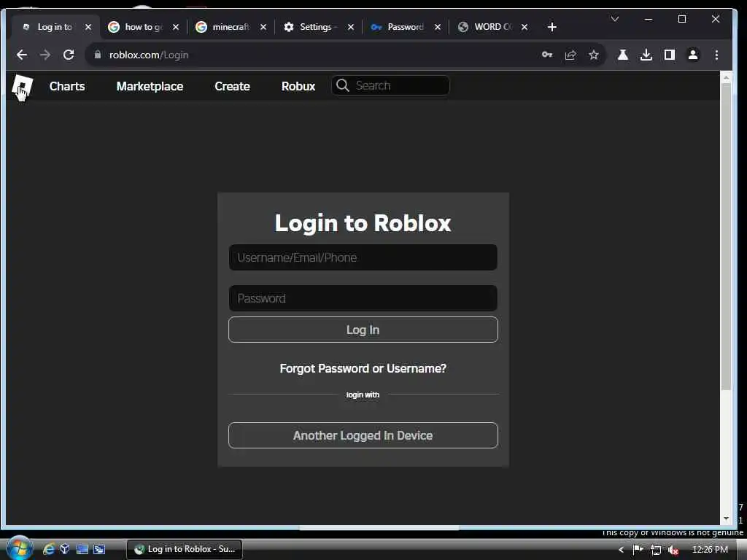Switch to the WORD tab
This screenshot has width=747, height=560.
[x=492, y=27]
